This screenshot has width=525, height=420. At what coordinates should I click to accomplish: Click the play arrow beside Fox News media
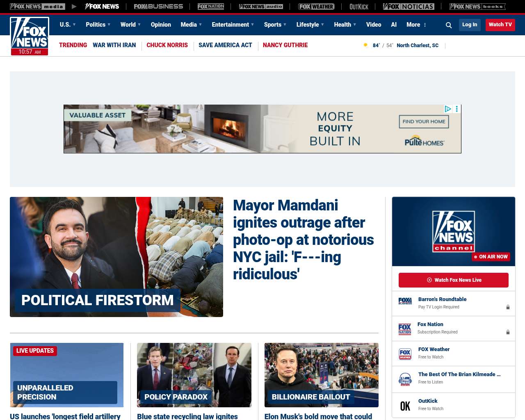[x=74, y=7]
